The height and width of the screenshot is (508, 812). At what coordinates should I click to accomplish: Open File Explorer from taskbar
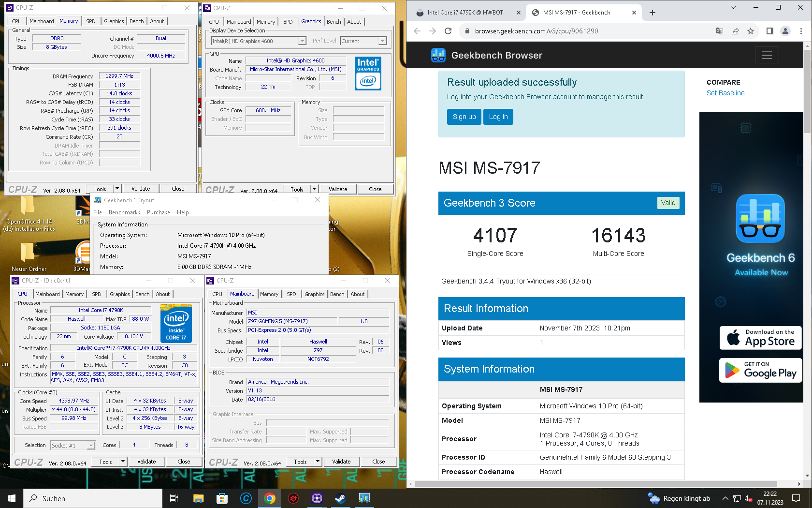198,498
